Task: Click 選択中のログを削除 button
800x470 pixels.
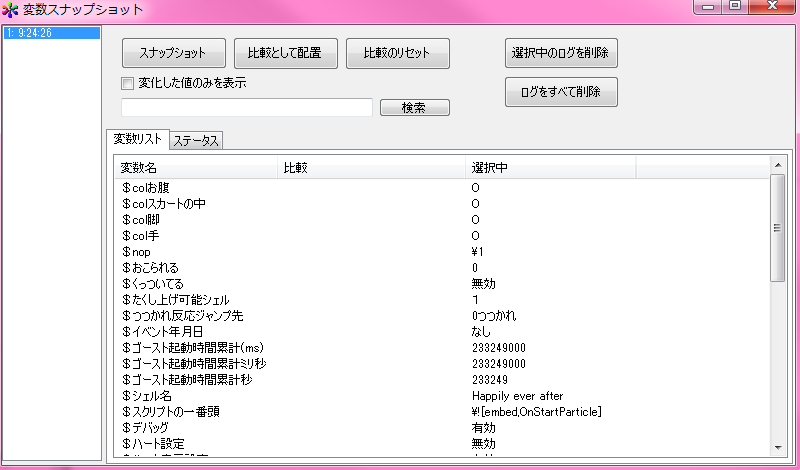Action: pos(561,53)
